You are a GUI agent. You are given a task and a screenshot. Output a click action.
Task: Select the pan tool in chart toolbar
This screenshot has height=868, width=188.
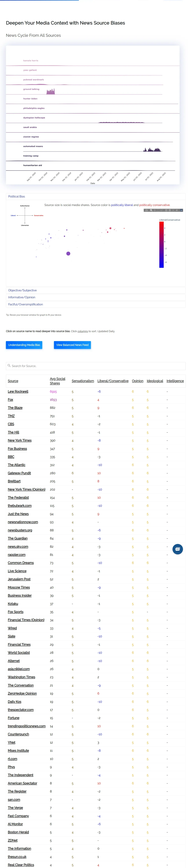(155, 210)
